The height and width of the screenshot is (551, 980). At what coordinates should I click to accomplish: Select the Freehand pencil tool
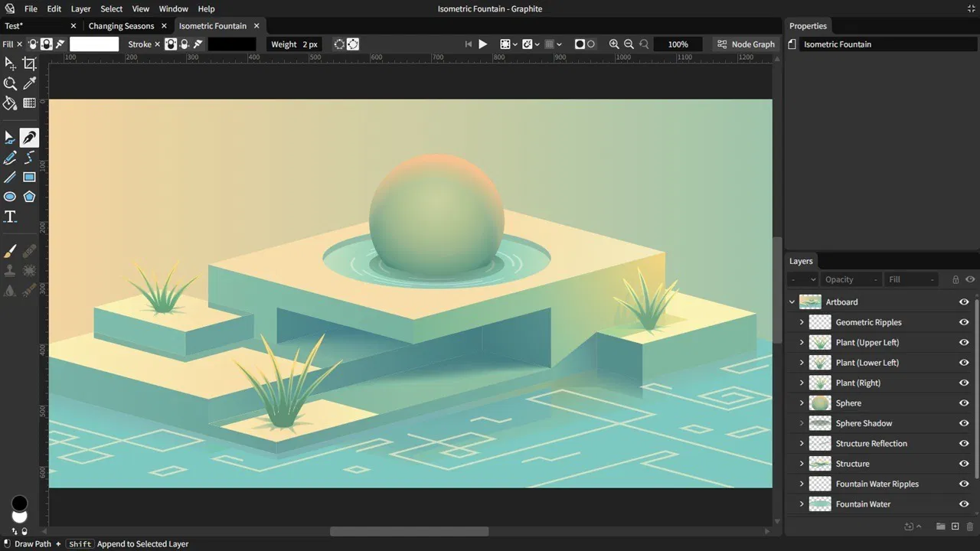pyautogui.click(x=10, y=157)
